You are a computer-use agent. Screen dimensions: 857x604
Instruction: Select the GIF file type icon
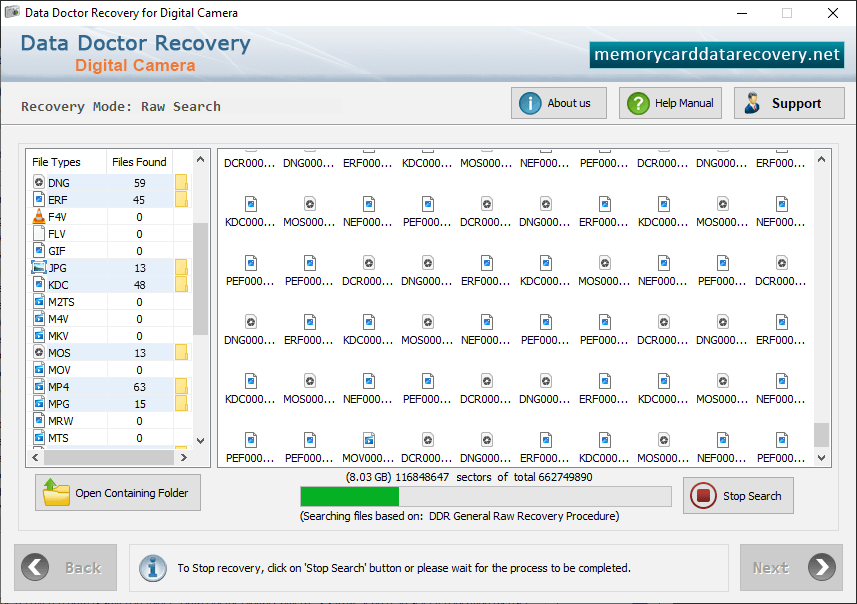pyautogui.click(x=39, y=250)
